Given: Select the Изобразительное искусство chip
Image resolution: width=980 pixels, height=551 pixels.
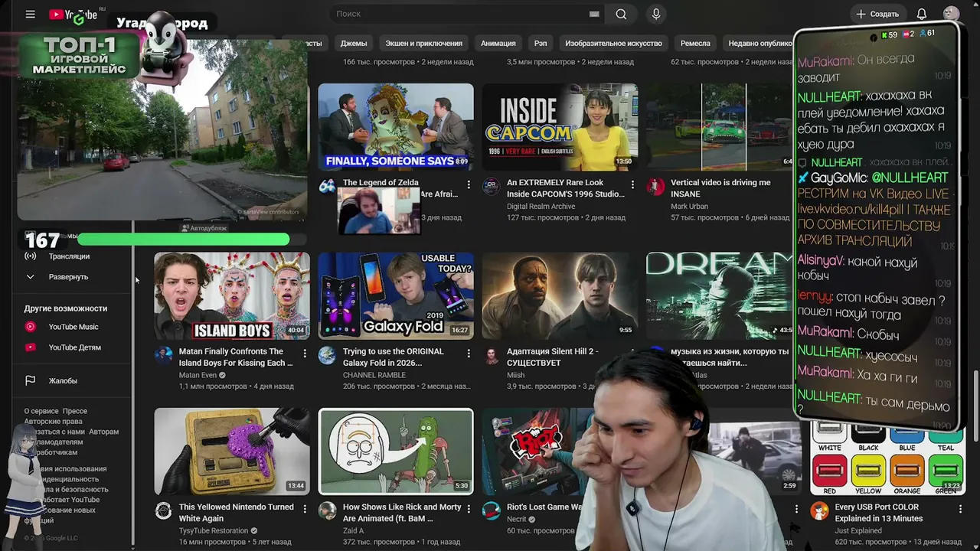Looking at the screenshot, I should pos(613,43).
